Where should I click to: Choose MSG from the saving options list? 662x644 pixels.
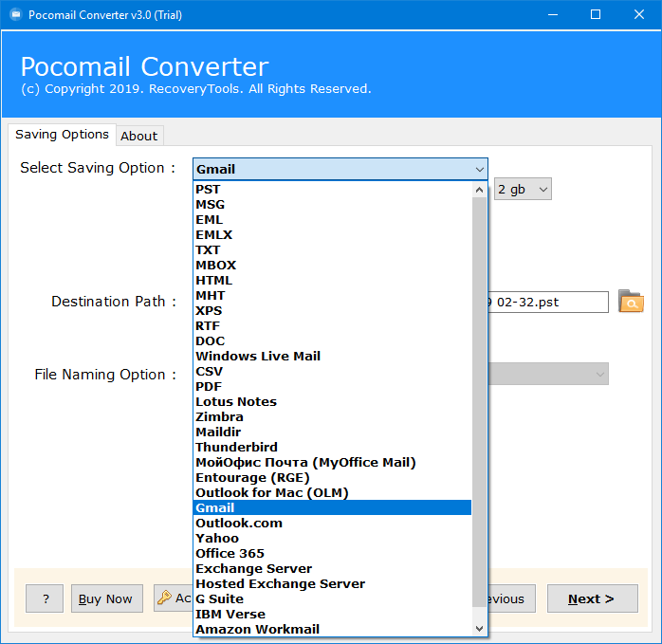332,204
